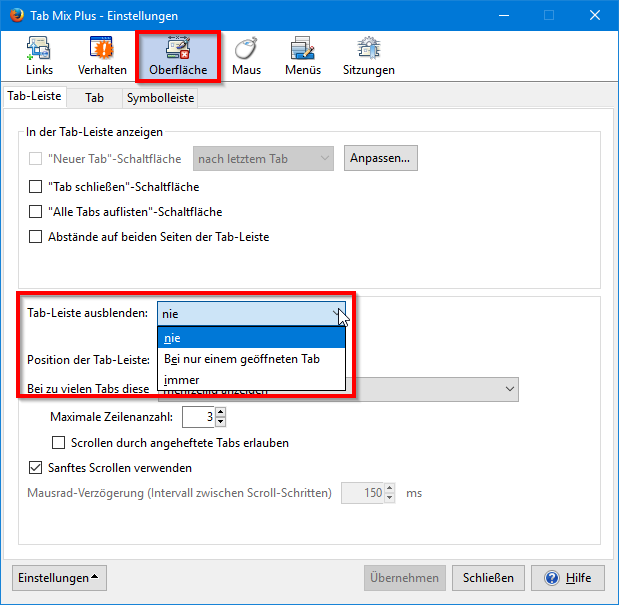Switch to the Tab sub-tab

pos(94,97)
